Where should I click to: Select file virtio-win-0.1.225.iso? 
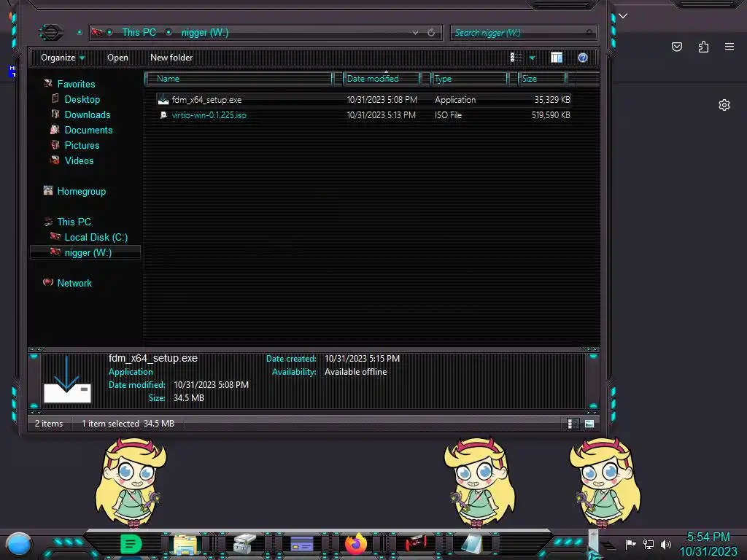click(209, 114)
